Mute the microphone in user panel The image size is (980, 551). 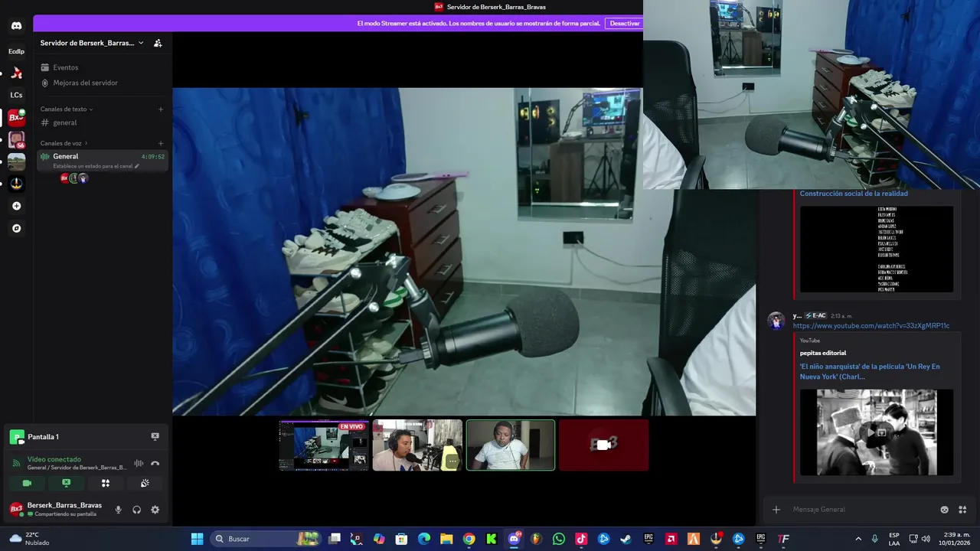click(118, 510)
